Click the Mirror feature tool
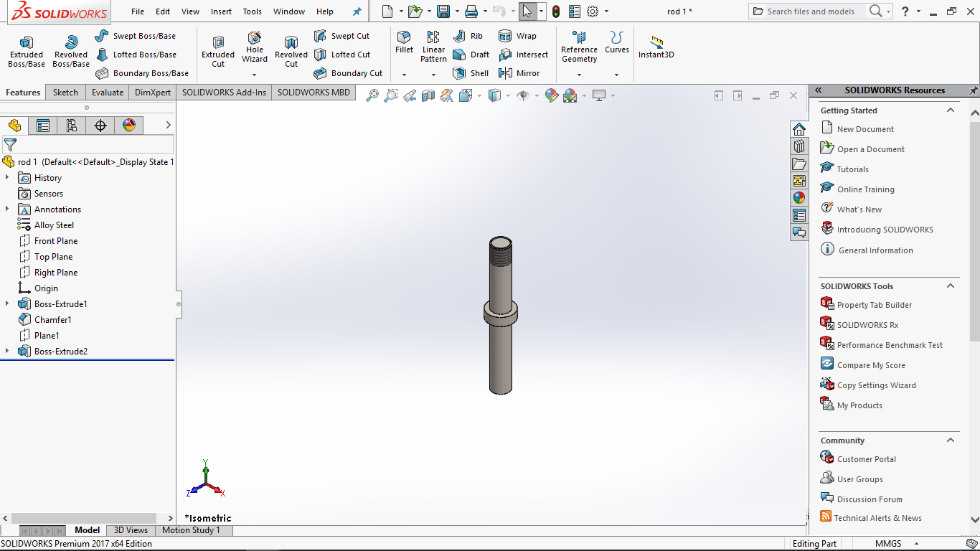This screenshot has height=551, width=980. click(x=519, y=73)
